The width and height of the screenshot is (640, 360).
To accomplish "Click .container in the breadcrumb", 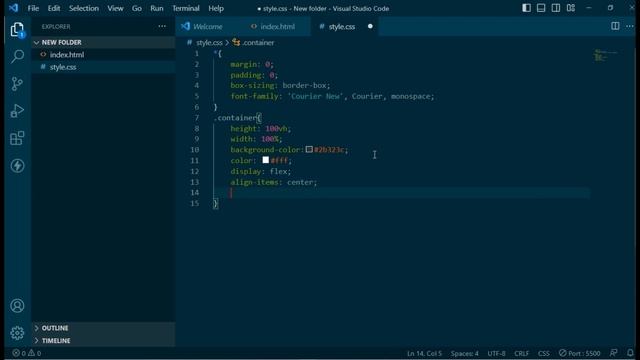I will click(258, 42).
